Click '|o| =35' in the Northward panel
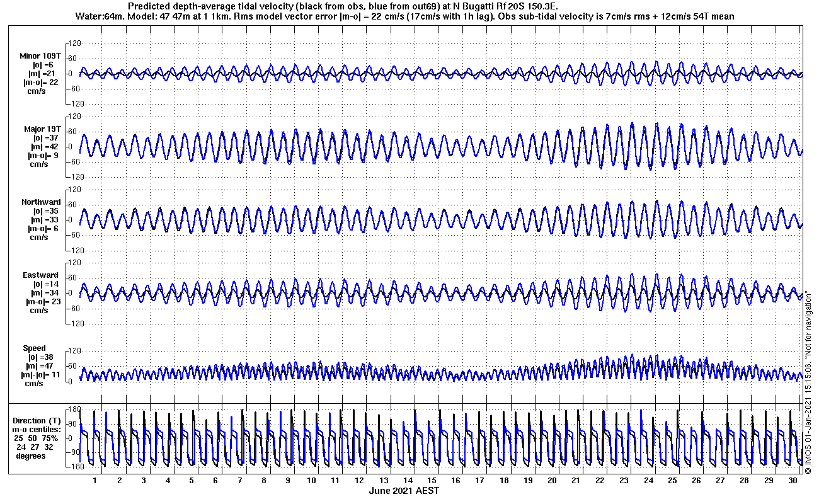Image resolution: width=819 pixels, height=504 pixels. point(45,210)
